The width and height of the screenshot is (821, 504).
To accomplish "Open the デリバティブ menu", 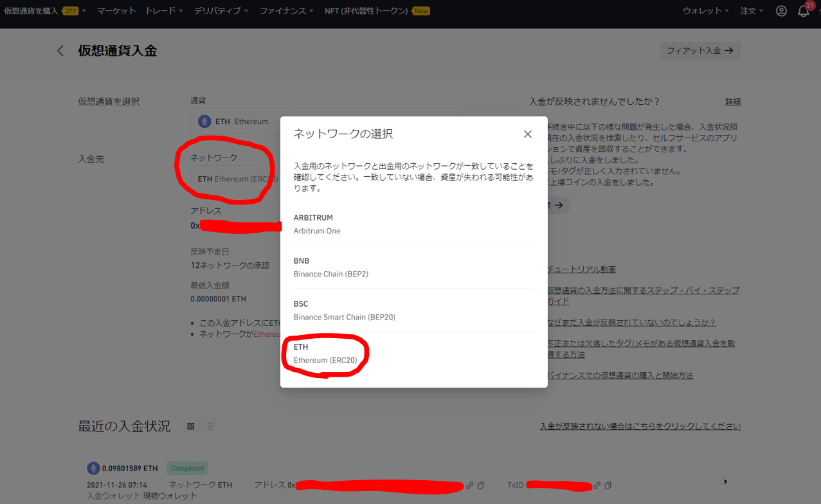I will 219,10.
